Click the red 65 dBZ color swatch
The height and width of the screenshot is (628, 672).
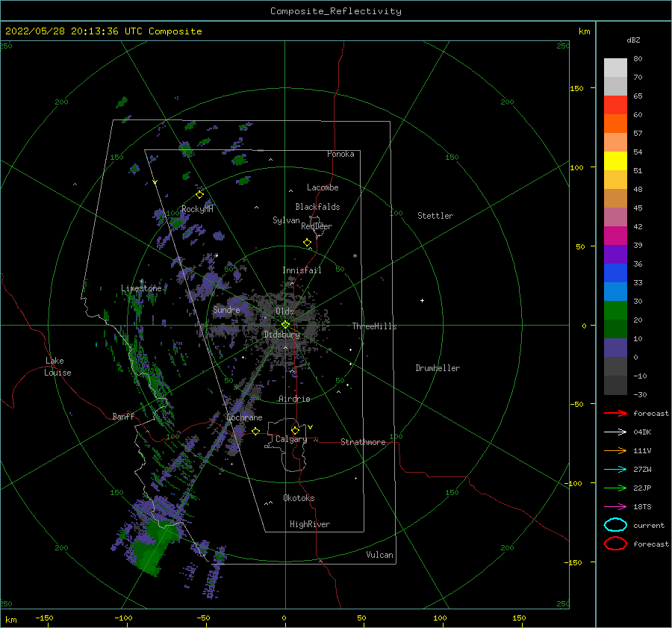[x=615, y=105]
